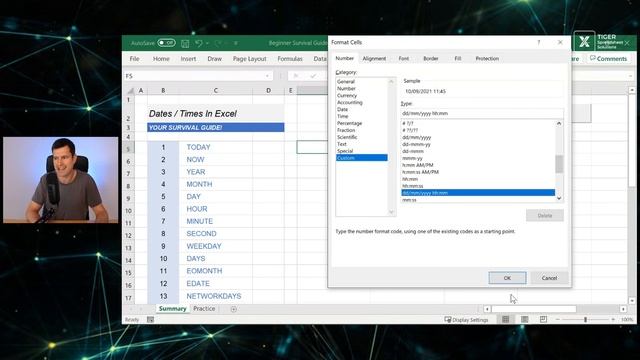
Task: Select column B header
Action: click(x=163, y=90)
